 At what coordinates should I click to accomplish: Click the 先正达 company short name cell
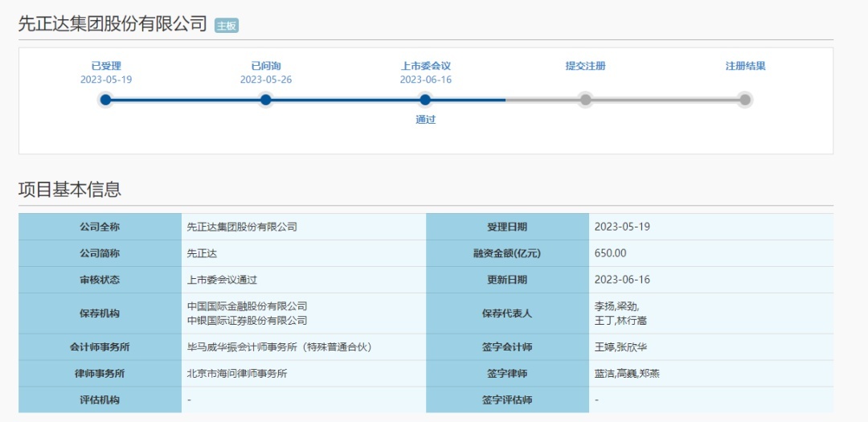pos(202,253)
